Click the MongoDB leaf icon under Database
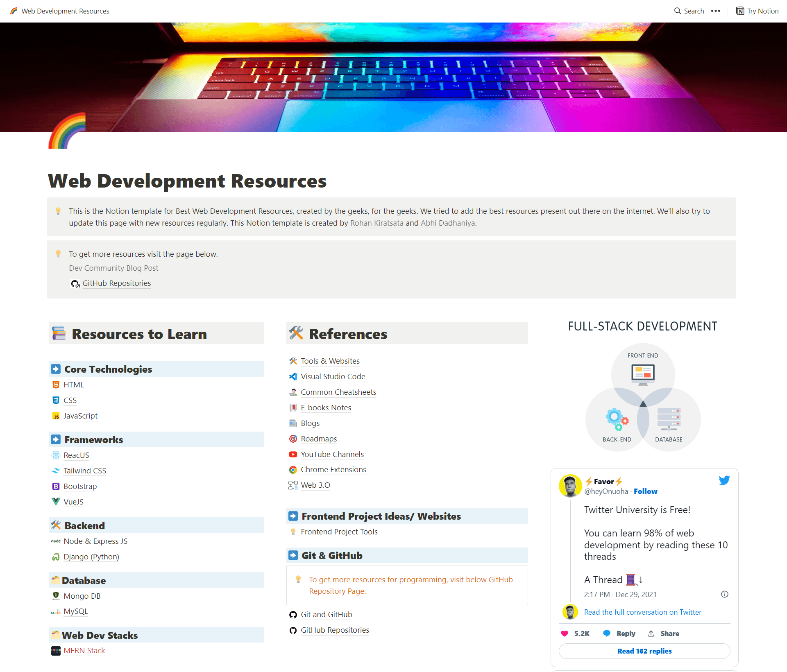The image size is (787, 672). 56,596
